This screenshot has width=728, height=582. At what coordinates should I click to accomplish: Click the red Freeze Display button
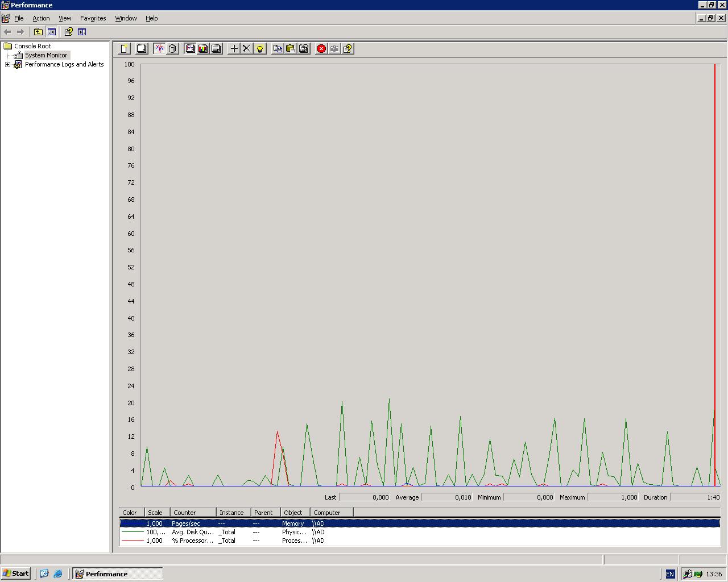click(321, 48)
